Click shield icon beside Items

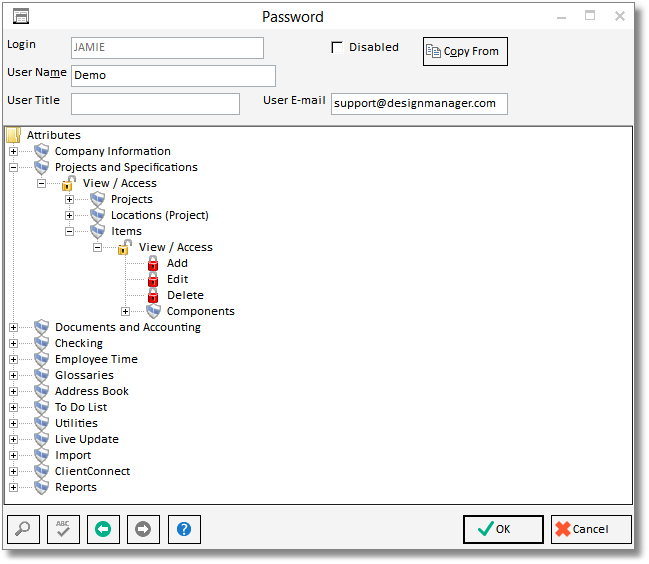tap(97, 231)
